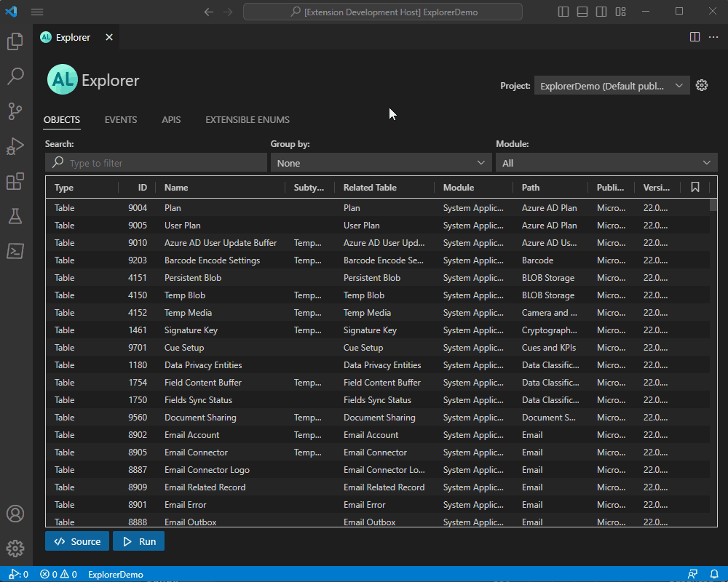Select the Persistent Blob row

click(377, 277)
